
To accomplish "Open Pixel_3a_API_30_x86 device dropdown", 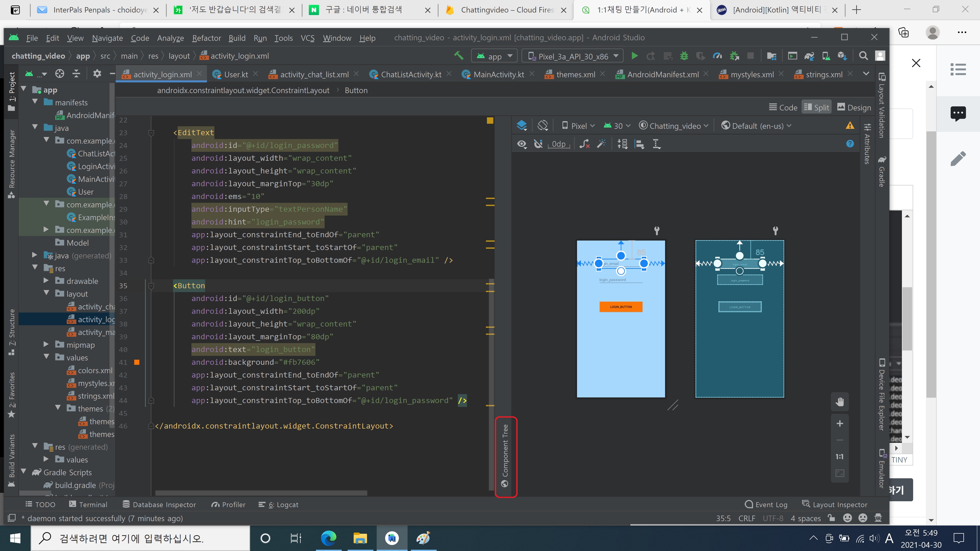I will [x=572, y=56].
